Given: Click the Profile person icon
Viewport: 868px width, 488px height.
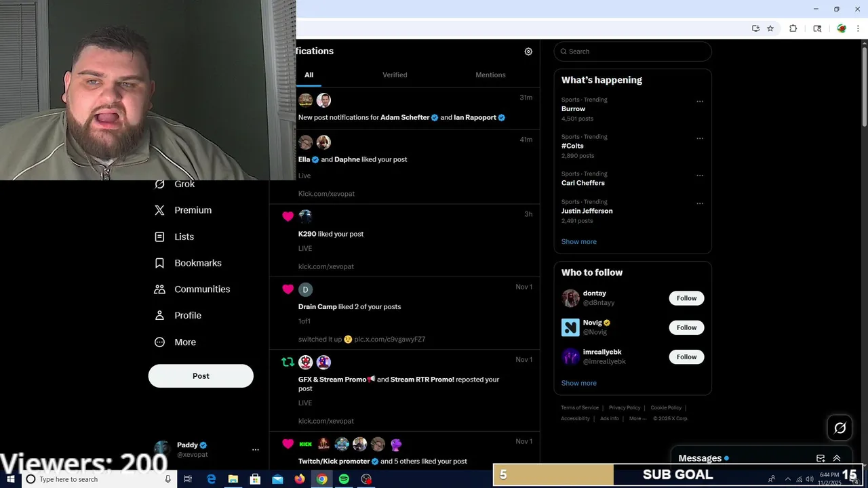Looking at the screenshot, I should [159, 315].
